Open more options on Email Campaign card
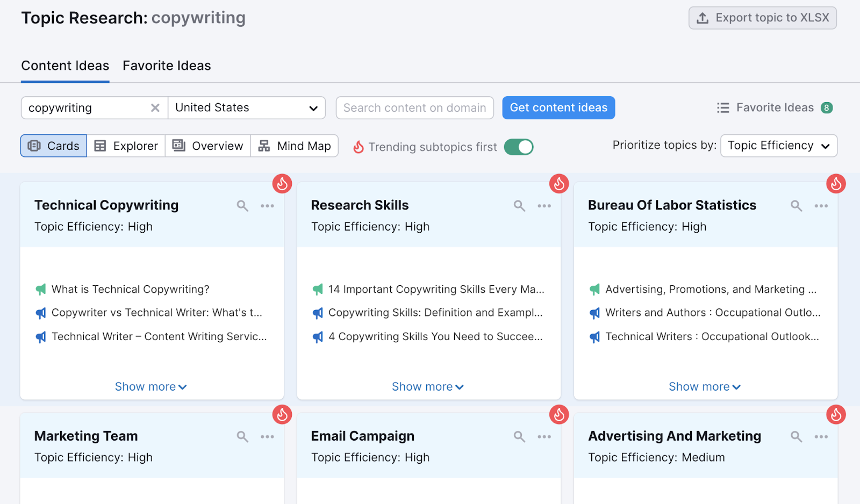Viewport: 860px width, 504px height. pyautogui.click(x=544, y=437)
